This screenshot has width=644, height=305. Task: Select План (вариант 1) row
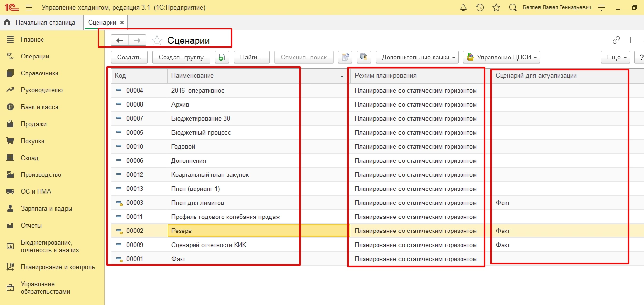point(378,189)
